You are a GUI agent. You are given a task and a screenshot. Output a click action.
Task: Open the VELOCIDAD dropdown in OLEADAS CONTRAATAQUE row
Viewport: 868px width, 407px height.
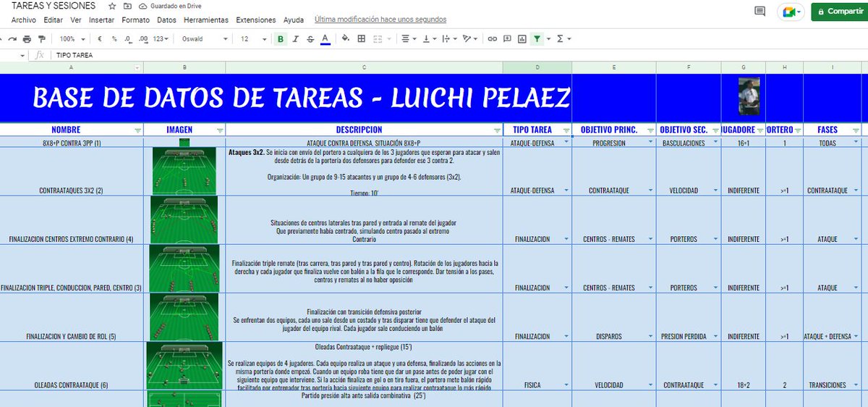650,385
